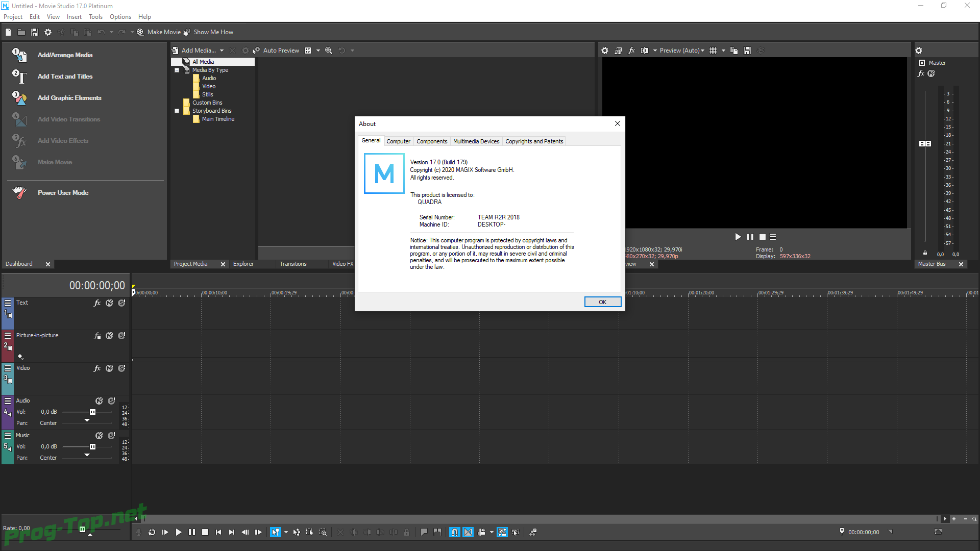Click the Make Movie icon
The height and width of the screenshot is (551, 980).
(139, 32)
